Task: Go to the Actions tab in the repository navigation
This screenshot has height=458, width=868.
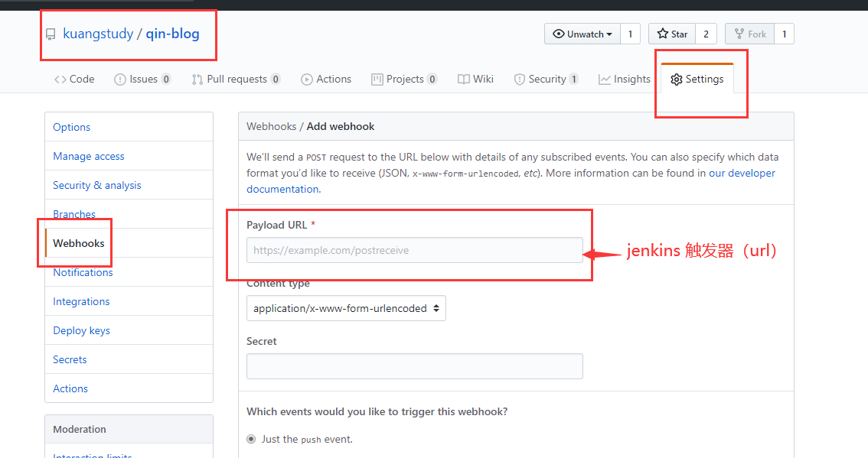Action: pyautogui.click(x=326, y=79)
